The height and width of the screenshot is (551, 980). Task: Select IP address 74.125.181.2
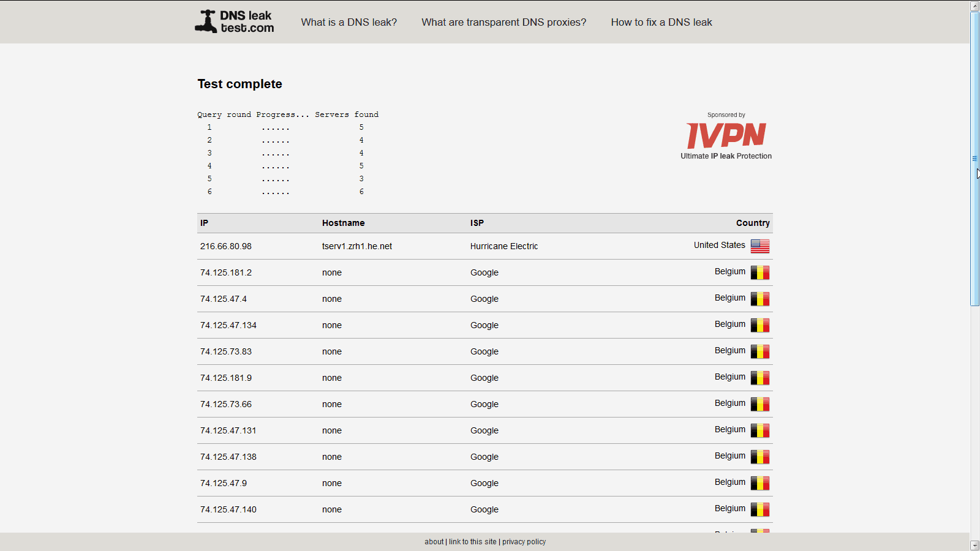(226, 272)
